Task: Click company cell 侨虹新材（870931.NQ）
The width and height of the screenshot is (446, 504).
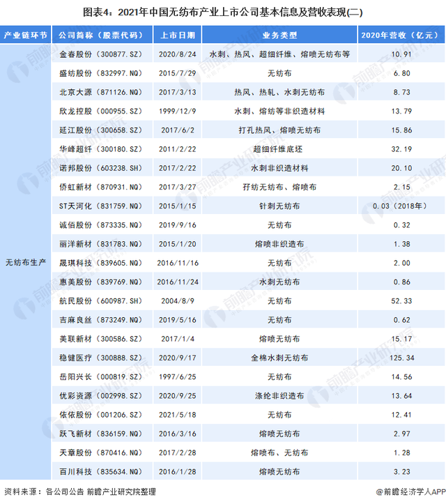Action: click(101, 187)
